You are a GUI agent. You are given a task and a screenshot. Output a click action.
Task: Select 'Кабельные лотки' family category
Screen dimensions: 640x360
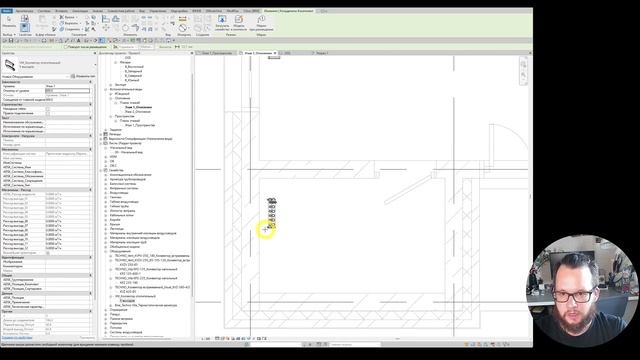point(122,215)
